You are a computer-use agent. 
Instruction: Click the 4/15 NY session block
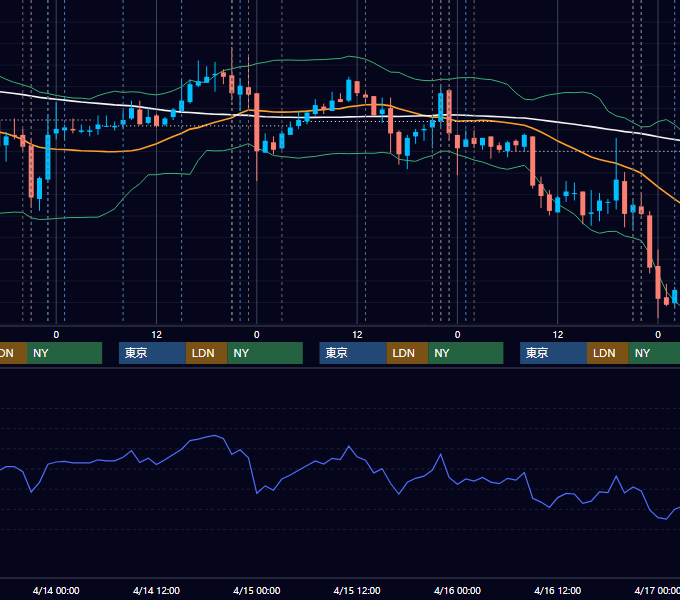pos(466,353)
